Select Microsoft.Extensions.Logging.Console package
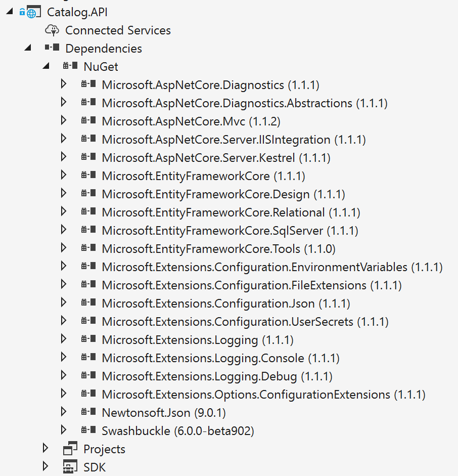 [x=220, y=358]
